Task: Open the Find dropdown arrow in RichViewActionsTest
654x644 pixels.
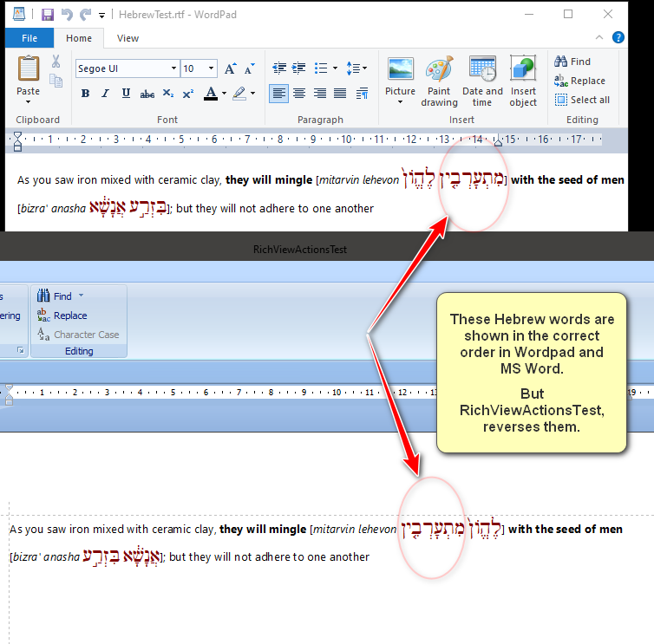Action: coord(82,296)
